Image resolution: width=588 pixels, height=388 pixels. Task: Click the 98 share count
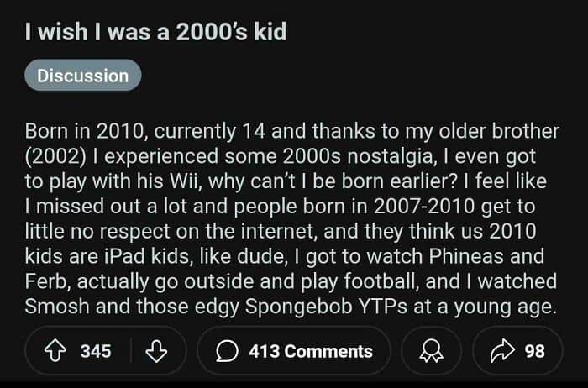(534, 351)
